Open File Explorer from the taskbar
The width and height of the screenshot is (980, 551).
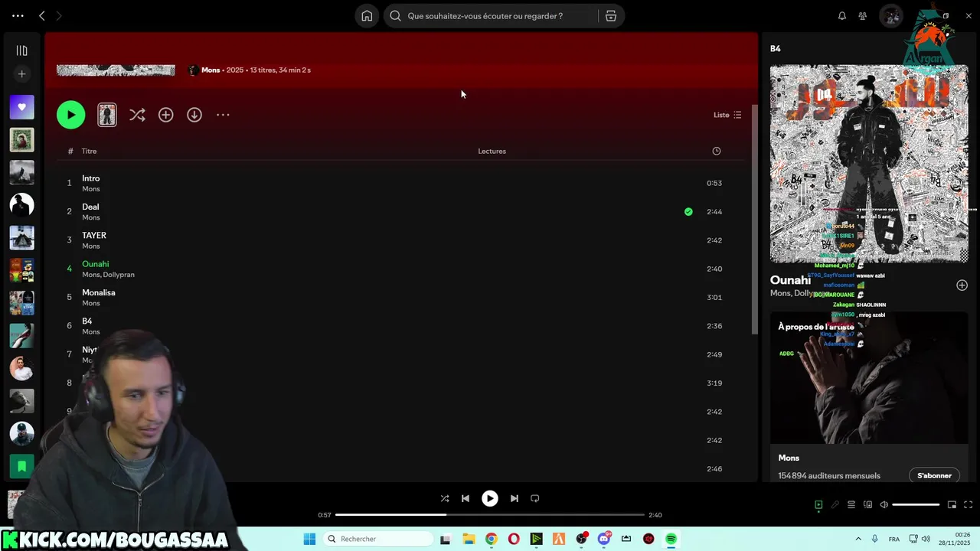pos(469,539)
